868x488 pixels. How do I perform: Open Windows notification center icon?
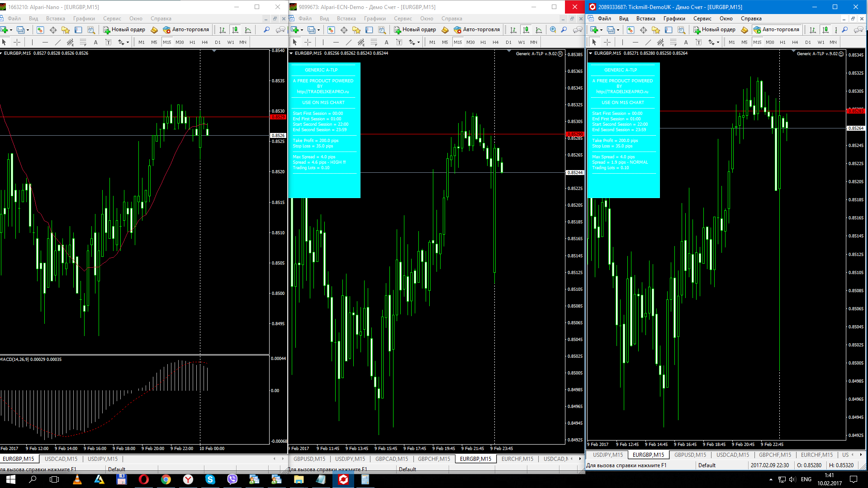pyautogui.click(x=854, y=479)
